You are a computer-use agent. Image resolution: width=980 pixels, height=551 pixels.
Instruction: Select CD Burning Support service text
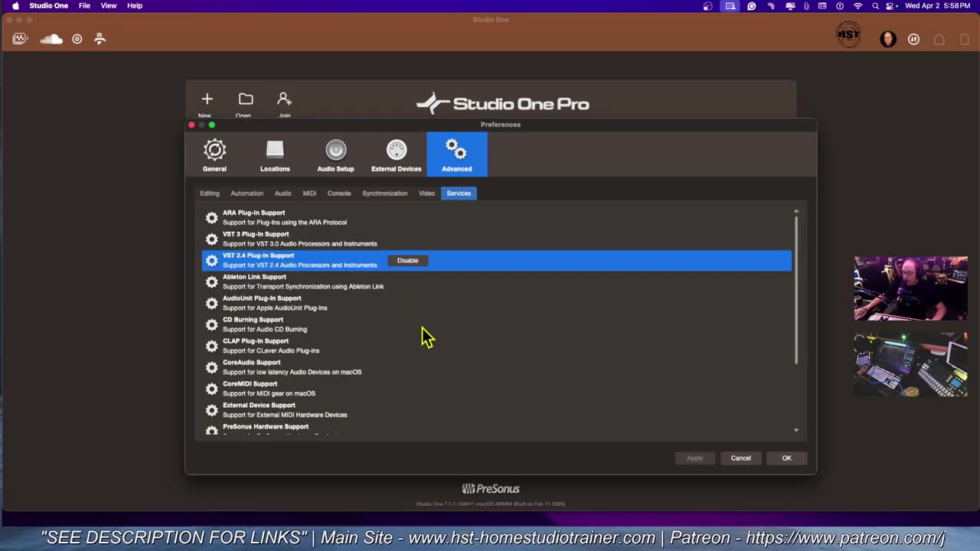click(265, 325)
